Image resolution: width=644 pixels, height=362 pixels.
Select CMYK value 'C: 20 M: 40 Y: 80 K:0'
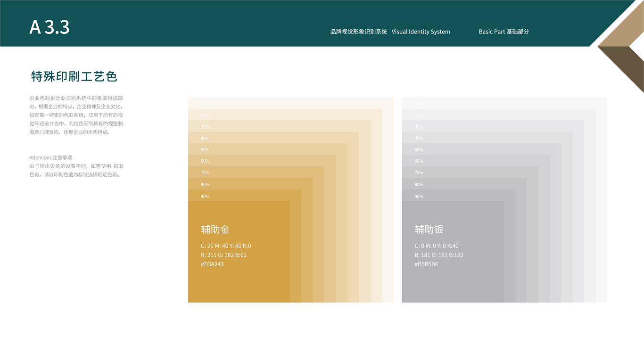coord(226,246)
